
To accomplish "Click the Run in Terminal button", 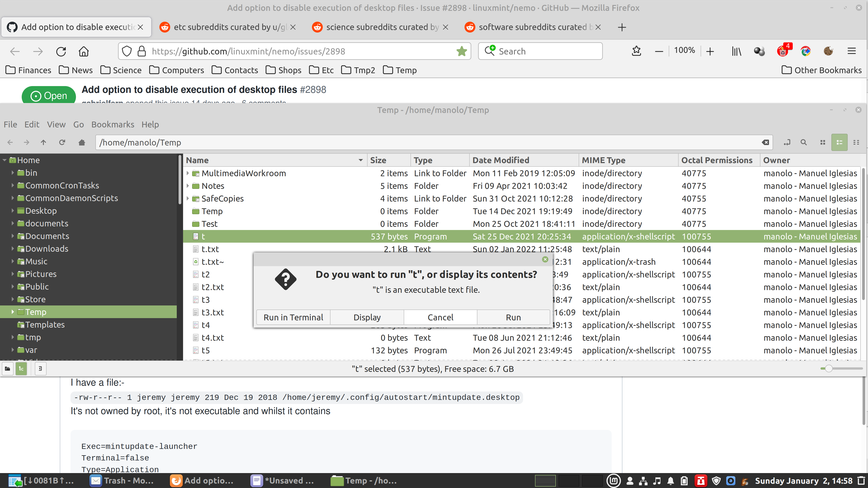I will [293, 317].
